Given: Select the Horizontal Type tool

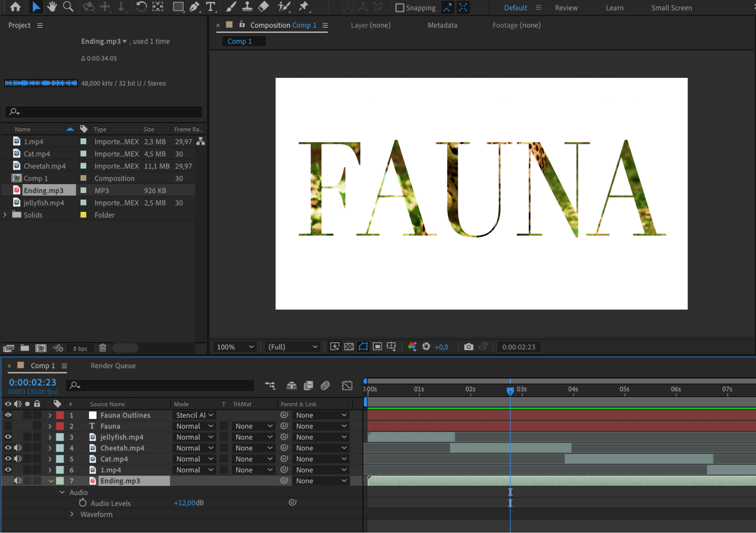Looking at the screenshot, I should pyautogui.click(x=211, y=6).
